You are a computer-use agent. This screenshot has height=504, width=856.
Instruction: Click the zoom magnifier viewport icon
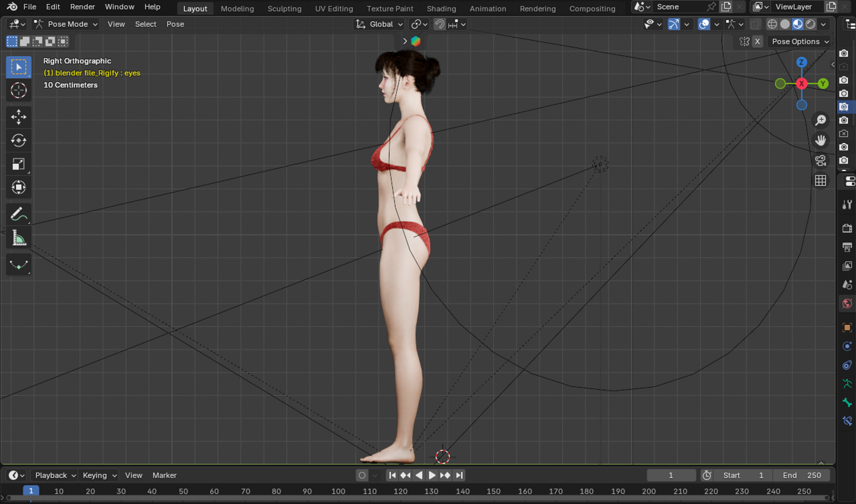pos(821,120)
